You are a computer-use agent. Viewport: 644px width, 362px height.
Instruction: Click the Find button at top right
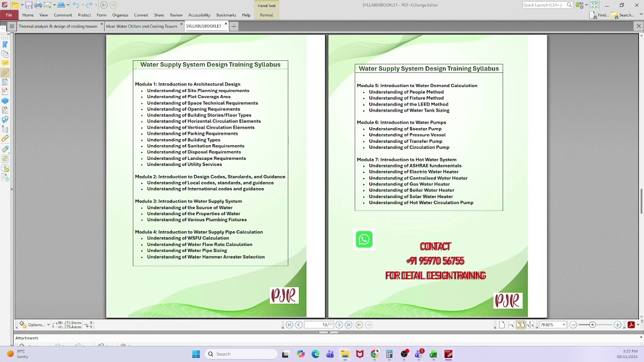click(x=599, y=15)
